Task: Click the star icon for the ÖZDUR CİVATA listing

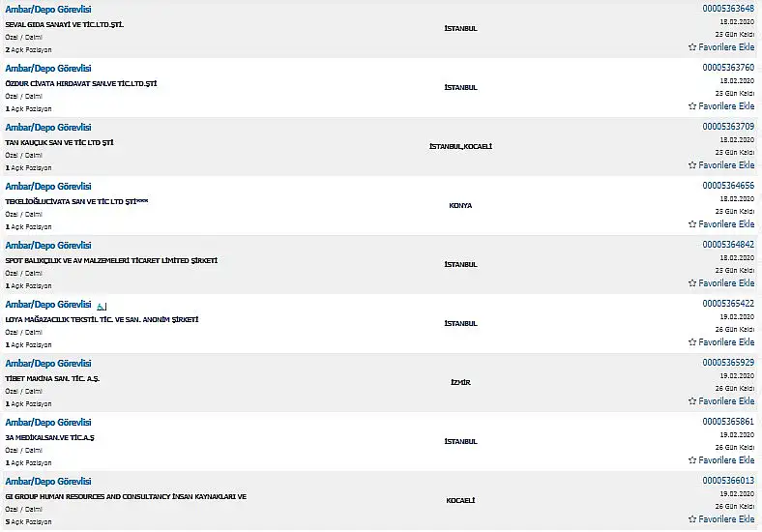Action: point(692,106)
